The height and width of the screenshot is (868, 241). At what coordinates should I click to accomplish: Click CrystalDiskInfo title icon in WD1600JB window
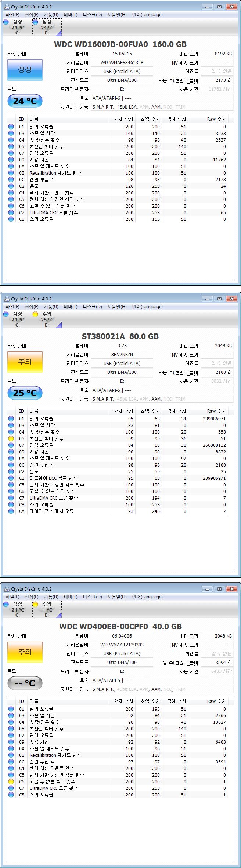coord(7,7)
